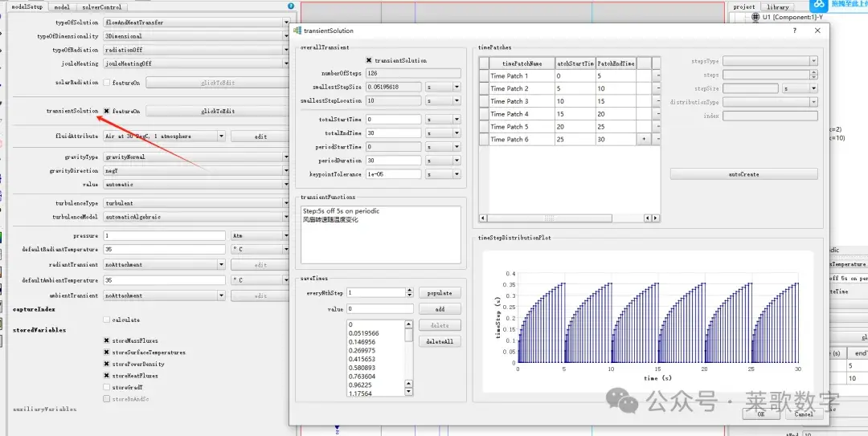This screenshot has width=868, height=436.
Task: Switch to the model tab
Action: 62,7
